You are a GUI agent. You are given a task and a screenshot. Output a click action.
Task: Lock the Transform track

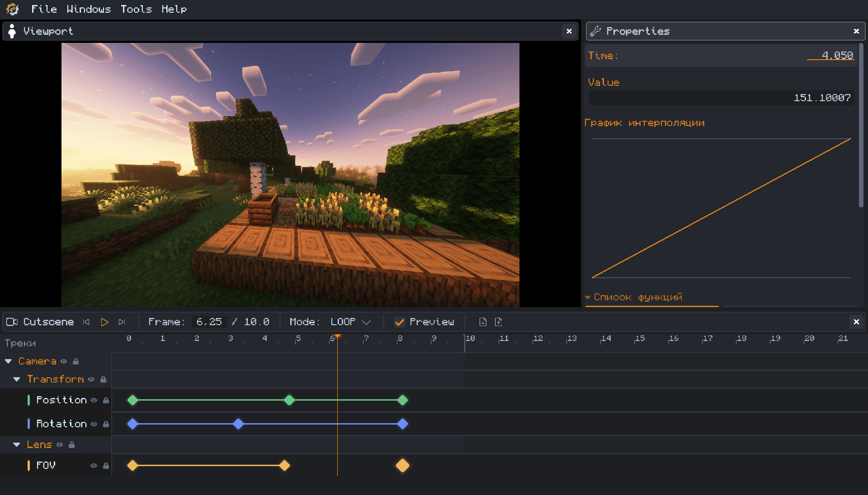point(103,379)
